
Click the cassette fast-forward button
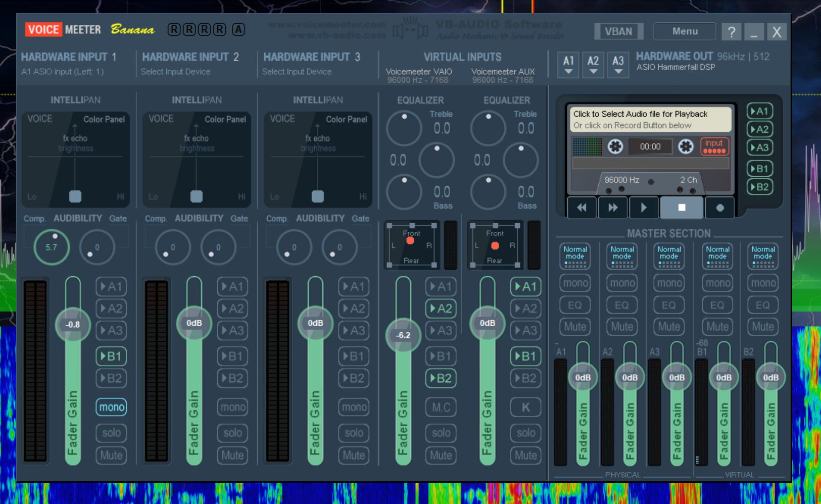613,208
